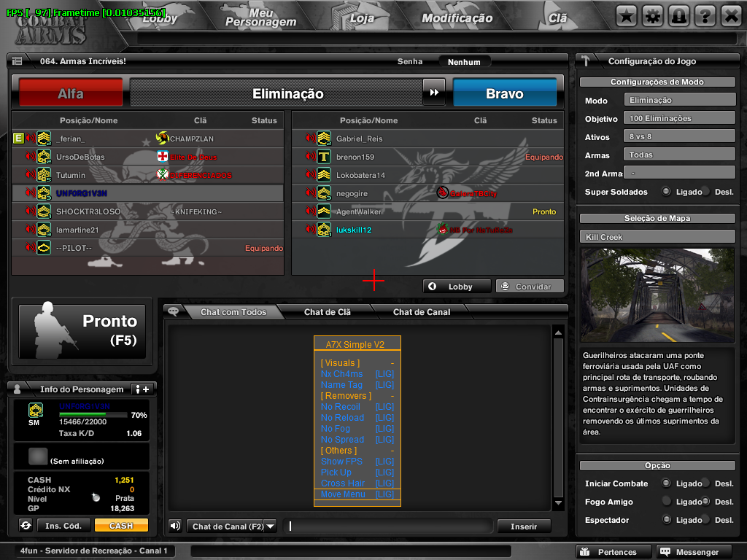Open the Kill Creek map selector
The width and height of the screenshot is (747, 560).
(x=658, y=237)
